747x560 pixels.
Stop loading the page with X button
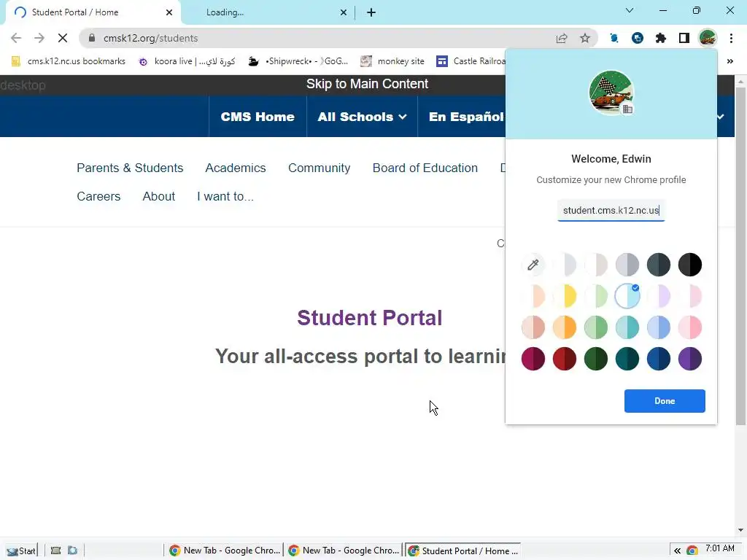(63, 38)
